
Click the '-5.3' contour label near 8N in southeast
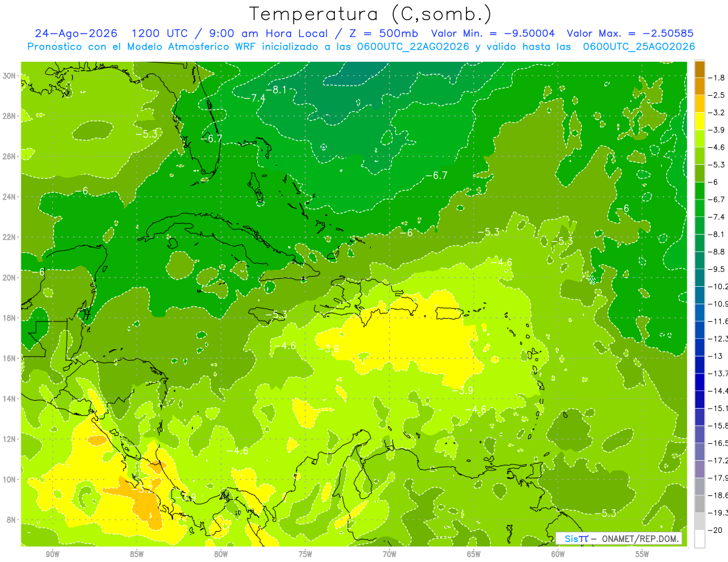[605, 513]
